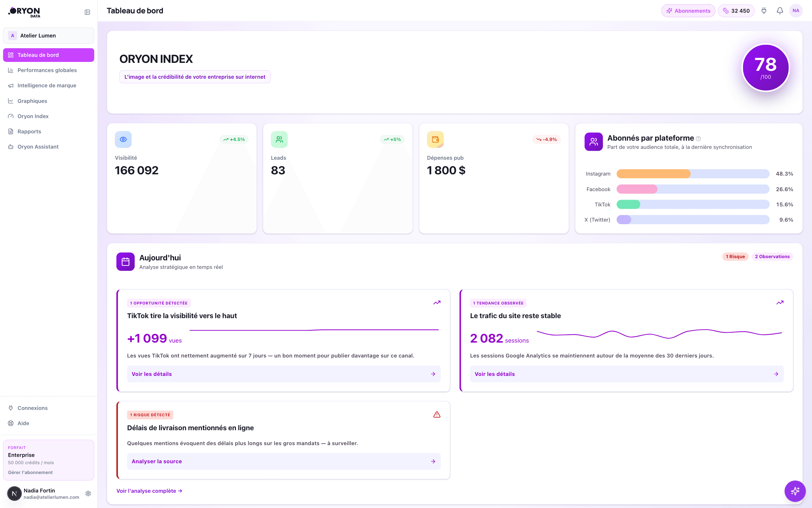The width and height of the screenshot is (812, 508).
Task: Click the help icon next to Abonnés par plateforme
Action: (x=698, y=139)
